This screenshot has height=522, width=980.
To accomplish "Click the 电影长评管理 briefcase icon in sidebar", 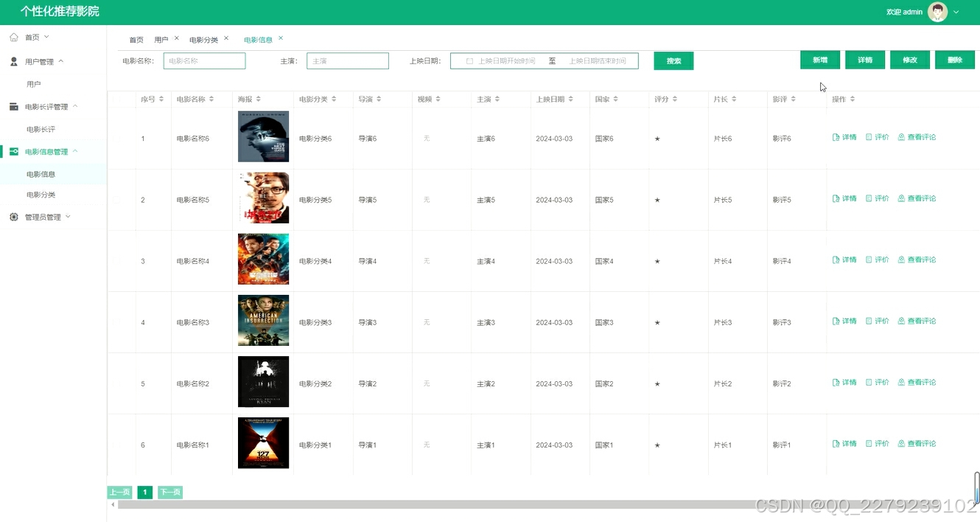I will (13, 105).
